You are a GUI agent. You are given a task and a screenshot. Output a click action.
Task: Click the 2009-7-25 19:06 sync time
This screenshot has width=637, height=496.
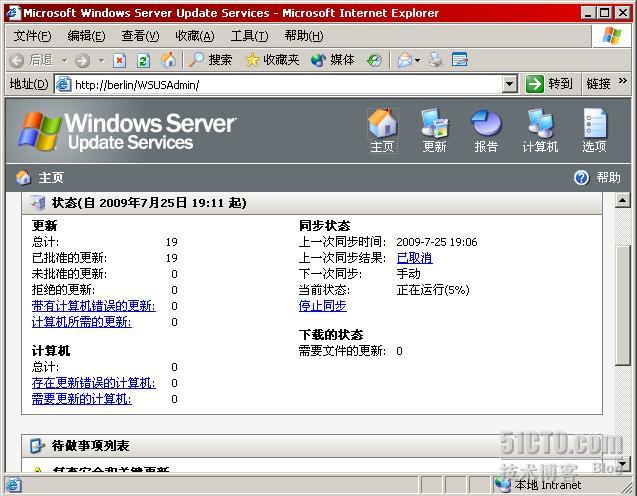tap(437, 242)
